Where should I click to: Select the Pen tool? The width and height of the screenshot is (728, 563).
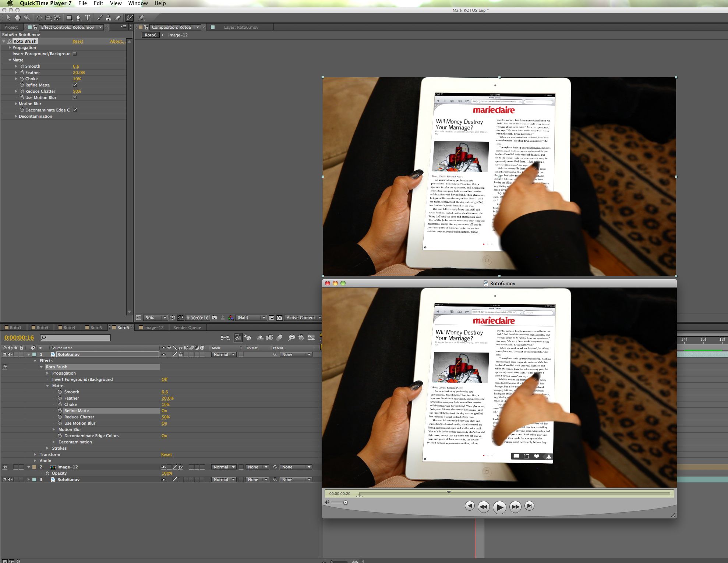pyautogui.click(x=78, y=18)
